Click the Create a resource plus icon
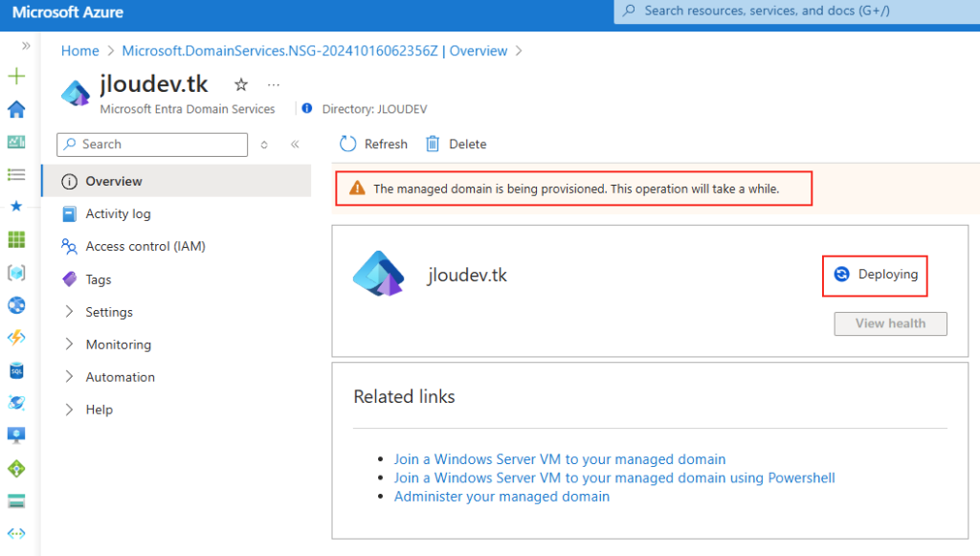980x556 pixels. (16, 77)
